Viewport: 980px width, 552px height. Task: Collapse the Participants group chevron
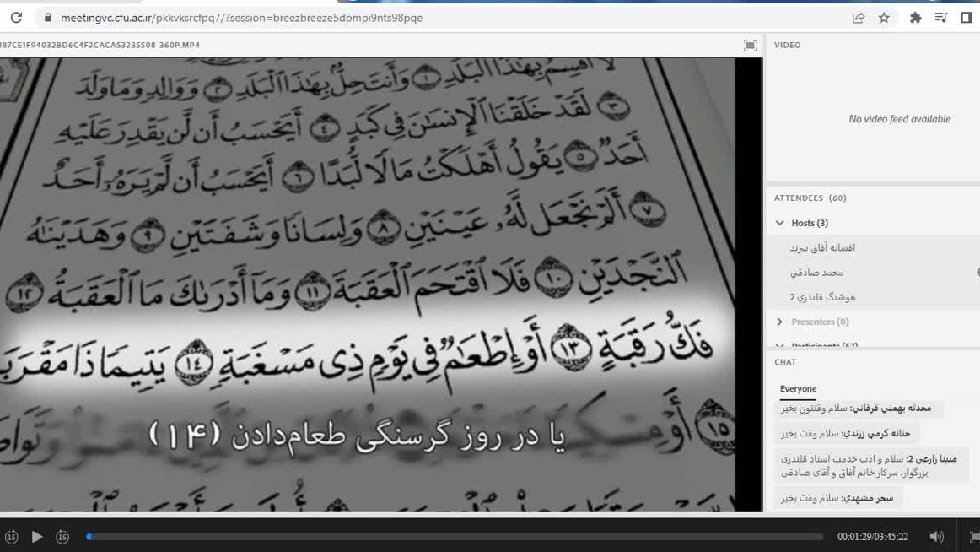point(779,345)
